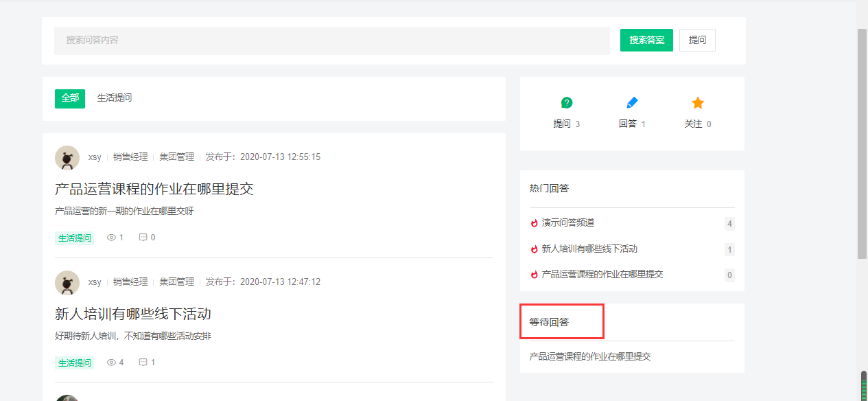Click the vertical page scrollbar thumb
Viewport: 868px width, 401px height.
pyautogui.click(x=863, y=144)
